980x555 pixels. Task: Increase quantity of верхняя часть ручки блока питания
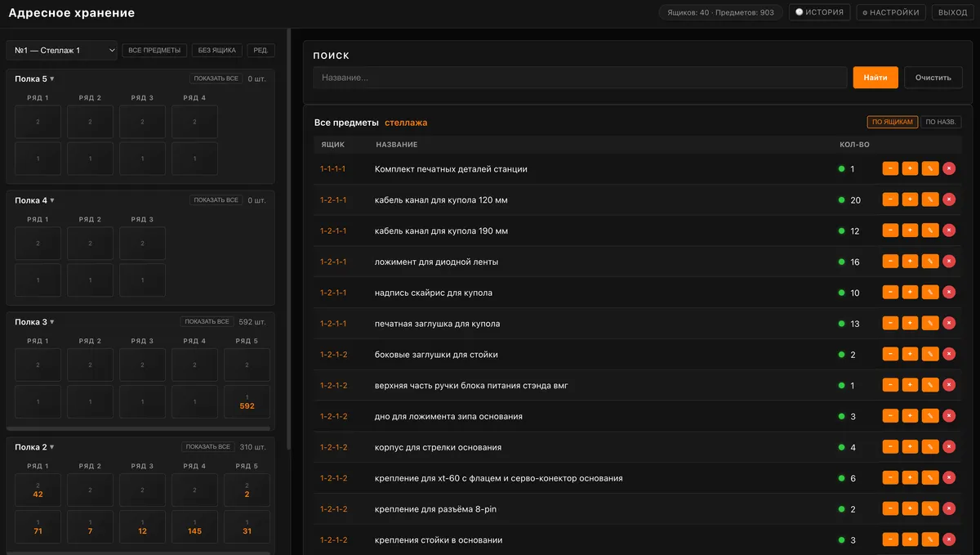[910, 385]
